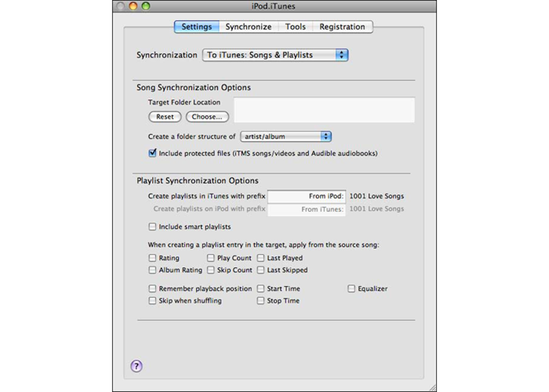Click '1001 Love Songs' beside From iPod field
This screenshot has width=549, height=392.
tap(377, 196)
